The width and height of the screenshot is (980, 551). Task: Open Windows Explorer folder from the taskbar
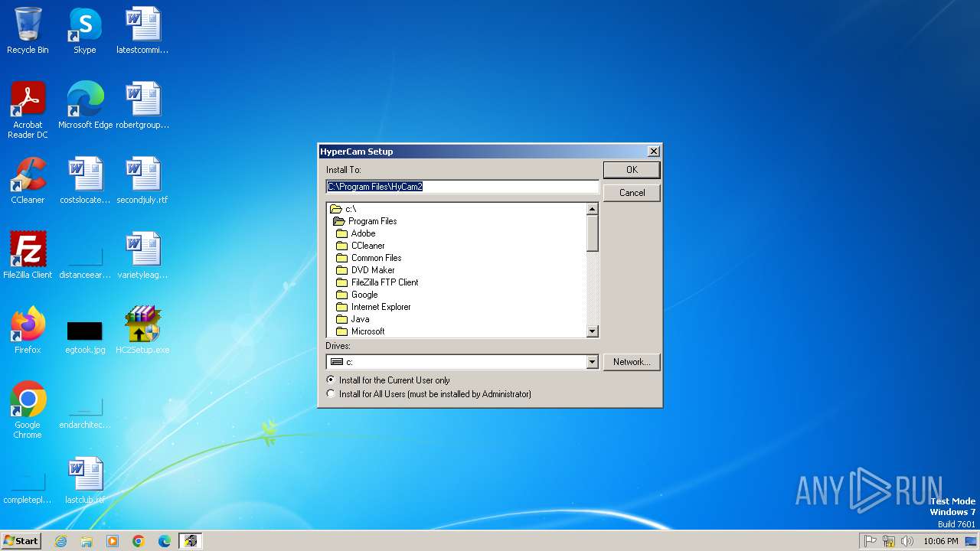(87, 541)
